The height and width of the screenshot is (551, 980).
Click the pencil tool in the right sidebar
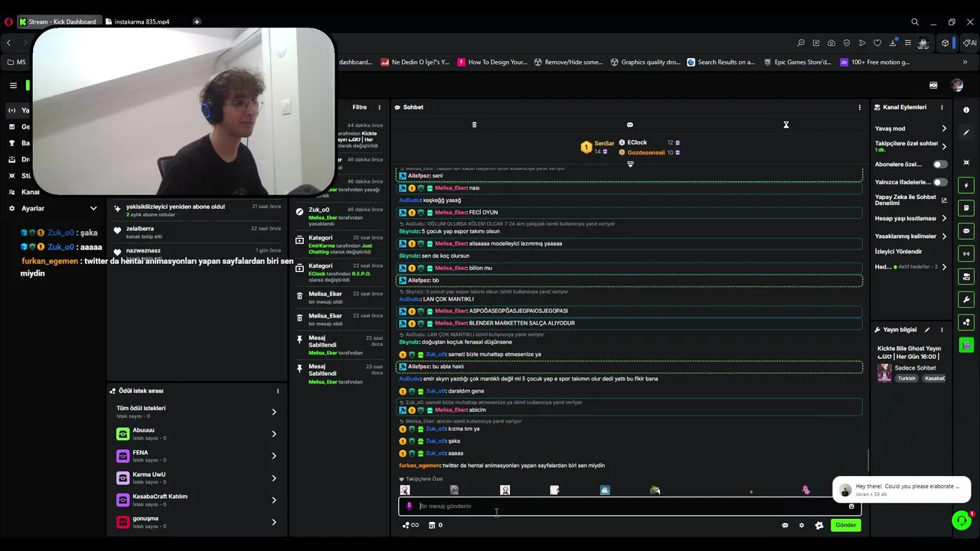click(x=966, y=132)
